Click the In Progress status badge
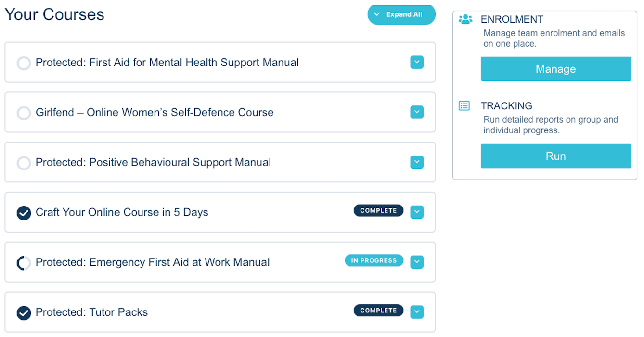The width and height of the screenshot is (644, 337). click(374, 260)
